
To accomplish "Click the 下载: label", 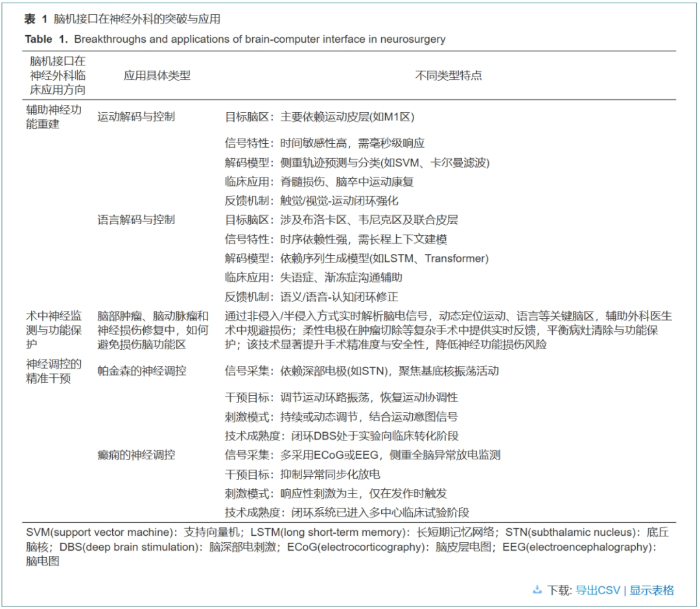I will tap(559, 590).
